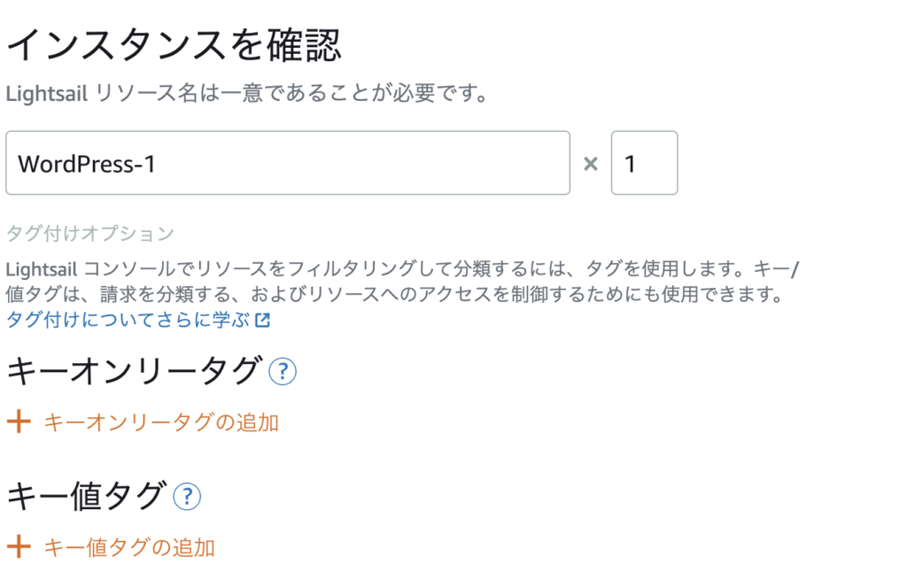Click the タグ付けオプション section label
The height and width of the screenshot is (588, 907).
tap(90, 234)
